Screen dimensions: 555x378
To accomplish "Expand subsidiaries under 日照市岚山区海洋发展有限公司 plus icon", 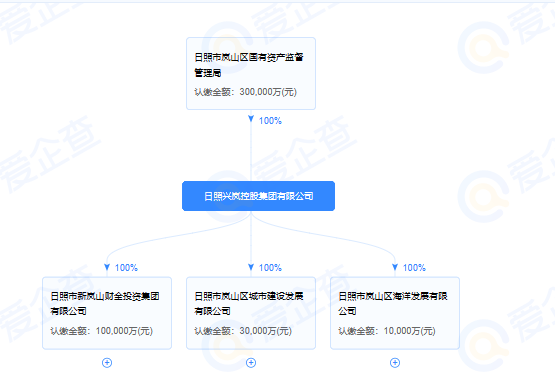I will 395,363.
